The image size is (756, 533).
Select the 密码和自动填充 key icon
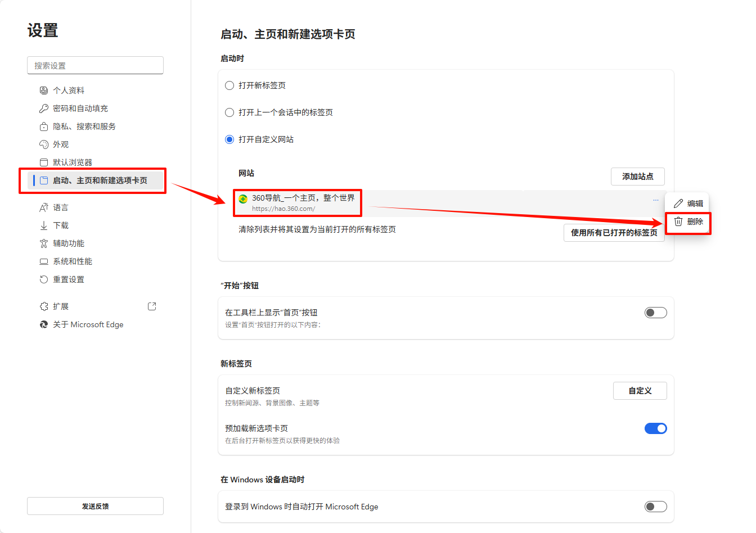[43, 108]
